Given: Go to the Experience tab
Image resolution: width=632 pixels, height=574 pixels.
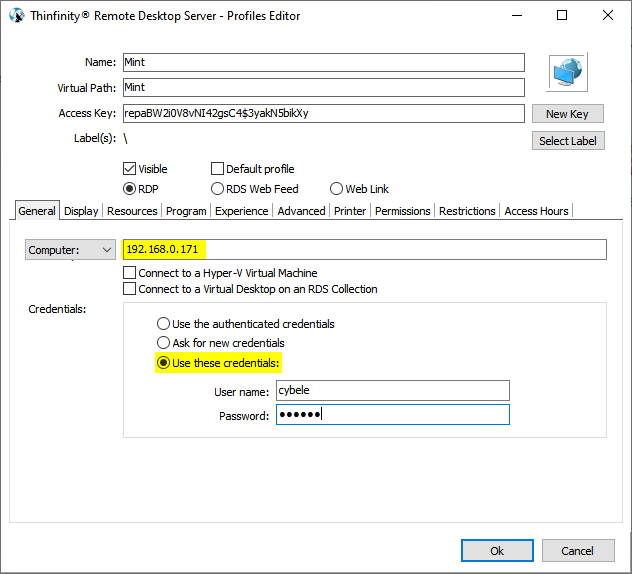Looking at the screenshot, I should [241, 211].
